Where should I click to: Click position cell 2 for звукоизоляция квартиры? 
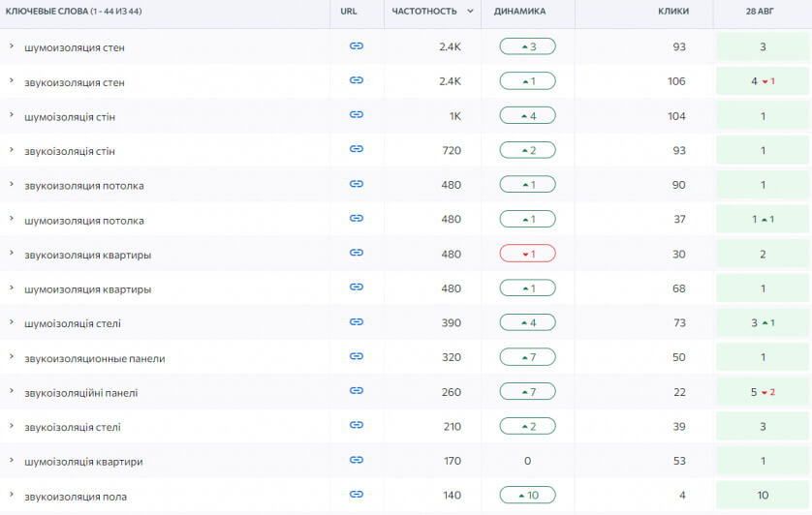click(x=763, y=254)
